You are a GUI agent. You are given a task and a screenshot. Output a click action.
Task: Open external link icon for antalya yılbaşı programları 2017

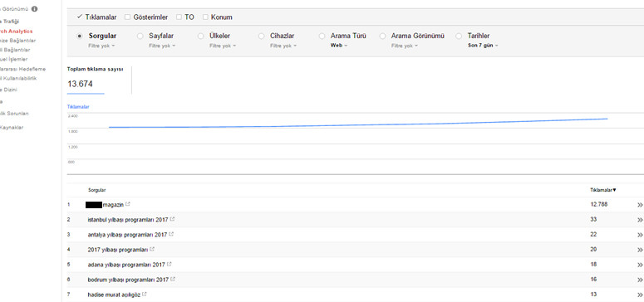click(171, 234)
